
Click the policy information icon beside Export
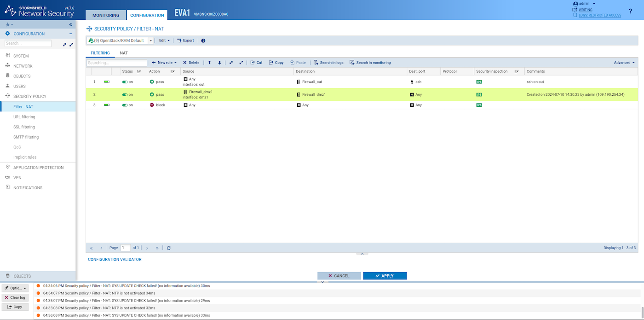203,41
